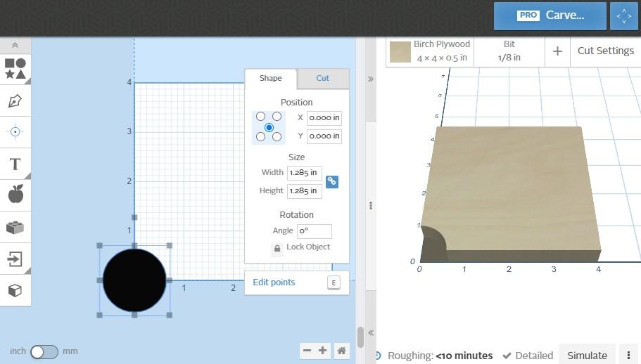Click the home reset view icon

pos(341,350)
